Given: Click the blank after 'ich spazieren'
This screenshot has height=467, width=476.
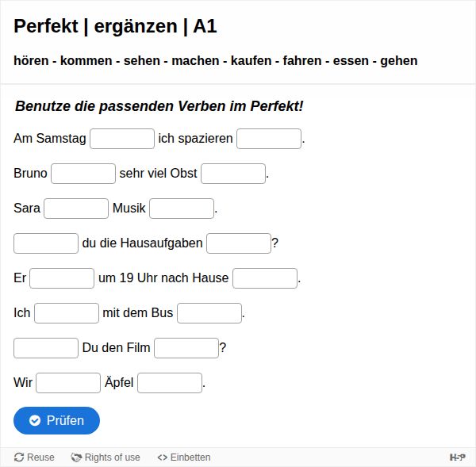Looking at the screenshot, I should pos(269,139).
